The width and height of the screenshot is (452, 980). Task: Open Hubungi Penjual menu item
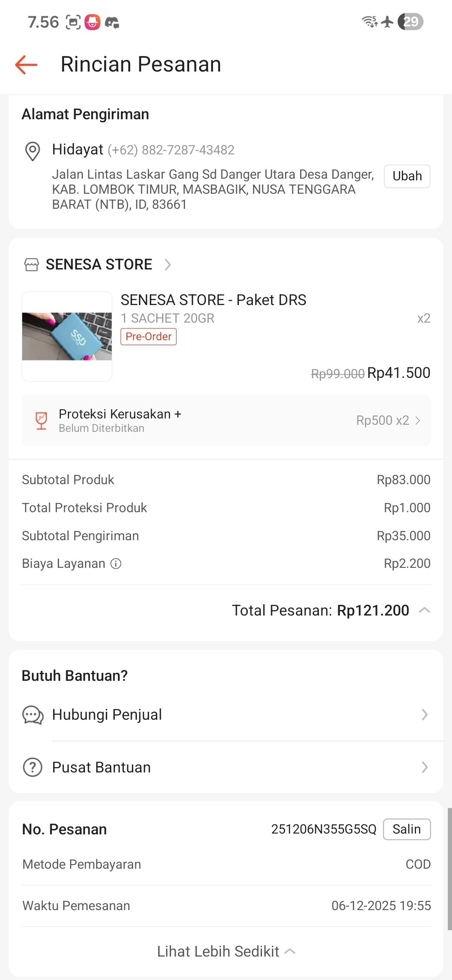(x=226, y=715)
